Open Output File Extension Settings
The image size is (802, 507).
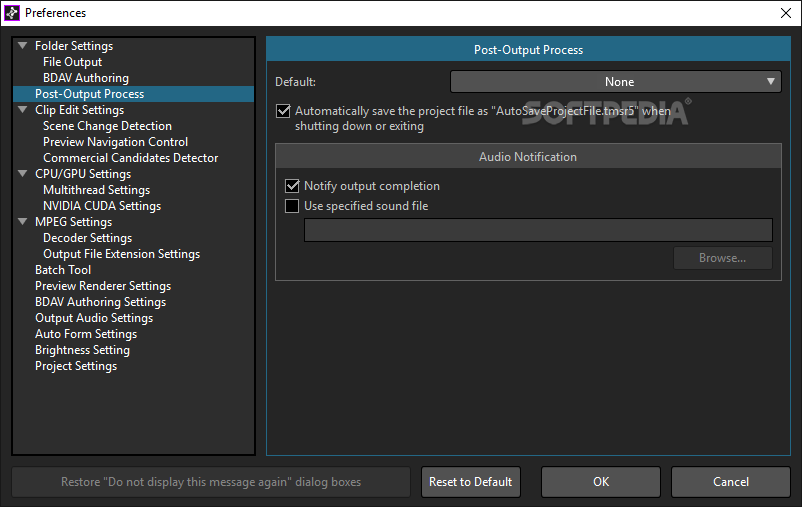click(121, 254)
